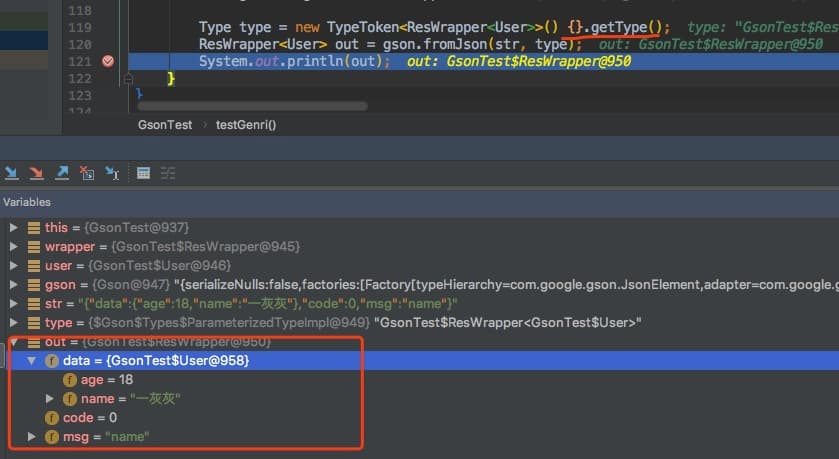839x459 pixels.
Task: Open the Evaluate Expression calculator icon
Action: [143, 173]
